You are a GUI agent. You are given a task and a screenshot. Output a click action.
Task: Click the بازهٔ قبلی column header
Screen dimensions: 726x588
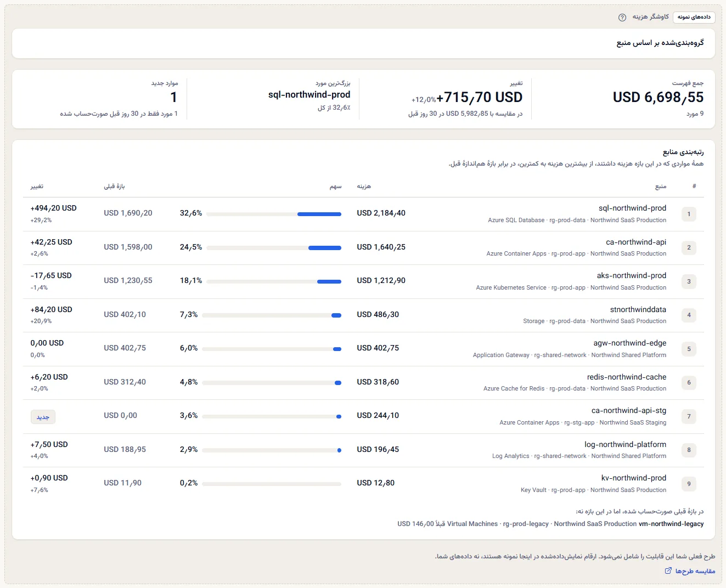[x=114, y=186]
